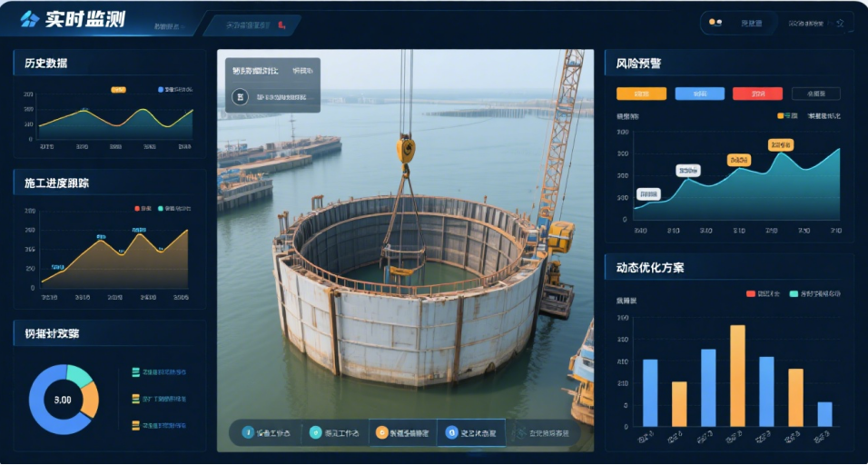Image resolution: width=868 pixels, height=465 pixels.
Task: Select the first tab beside the 实时监测 title
Action: click(166, 26)
